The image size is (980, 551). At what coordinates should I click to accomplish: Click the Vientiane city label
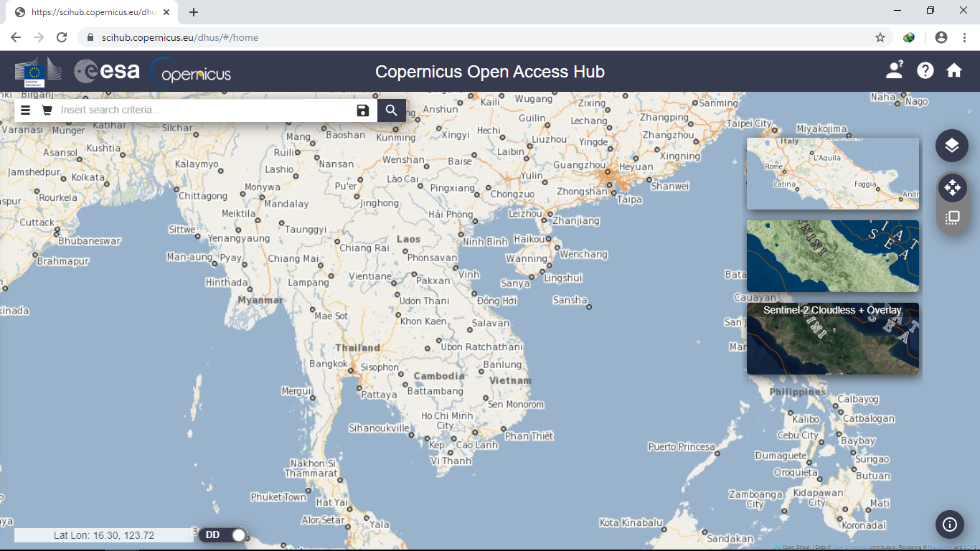(370, 276)
